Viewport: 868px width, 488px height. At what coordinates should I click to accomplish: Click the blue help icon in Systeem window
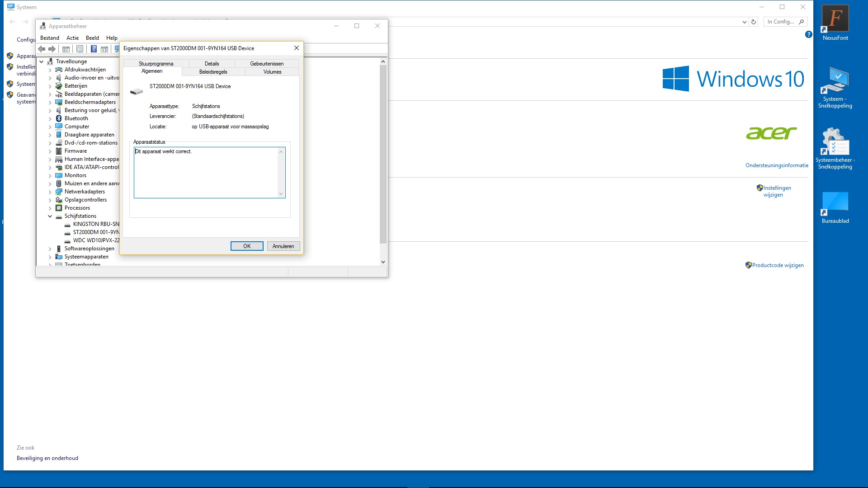[809, 34]
